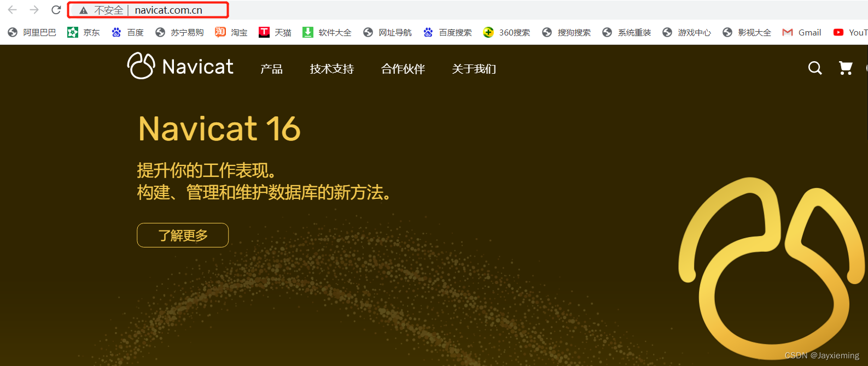Open the 淘宝 bookmark
Viewport: 868px width, 366px height.
[231, 33]
